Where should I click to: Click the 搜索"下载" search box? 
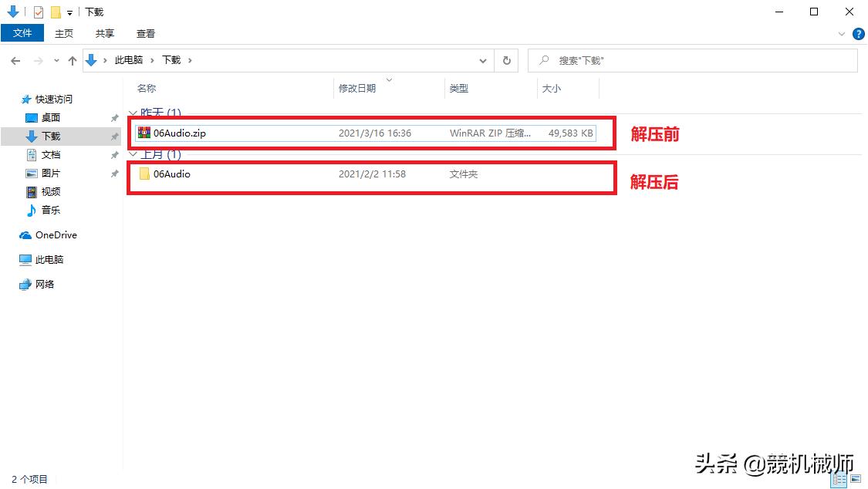693,61
